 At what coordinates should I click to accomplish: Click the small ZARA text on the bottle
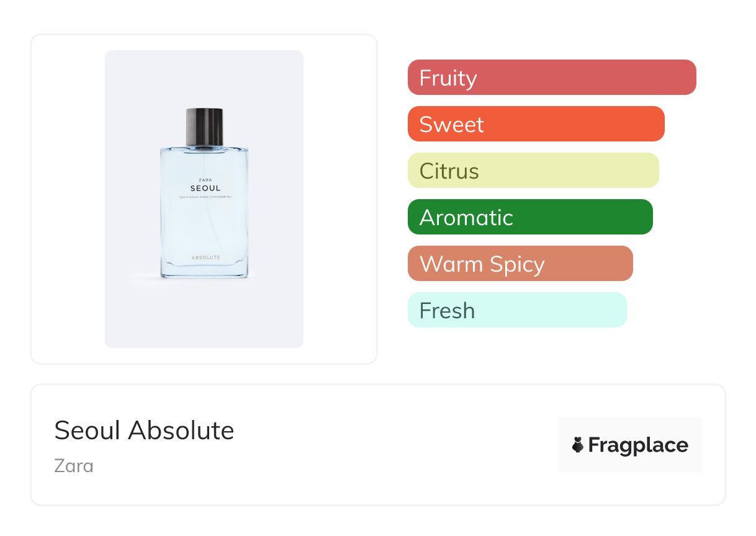[205, 180]
